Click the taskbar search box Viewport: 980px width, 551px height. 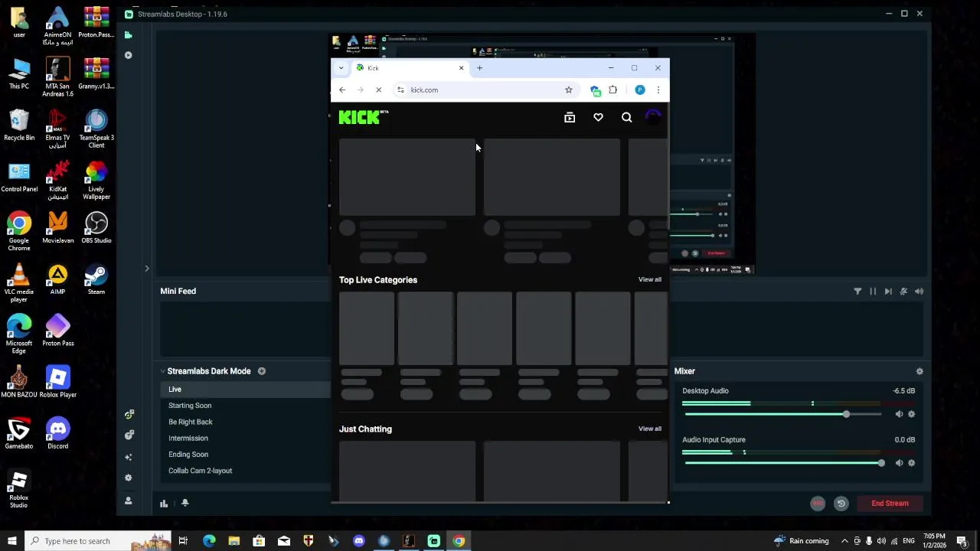coord(97,541)
